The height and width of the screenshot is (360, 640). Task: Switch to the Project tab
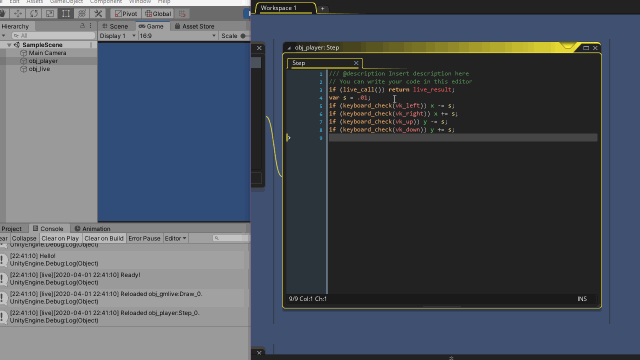point(11,229)
